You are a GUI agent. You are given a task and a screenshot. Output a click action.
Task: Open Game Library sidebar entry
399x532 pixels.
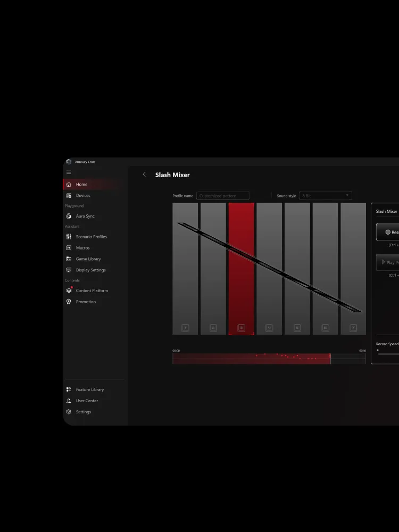(88, 259)
